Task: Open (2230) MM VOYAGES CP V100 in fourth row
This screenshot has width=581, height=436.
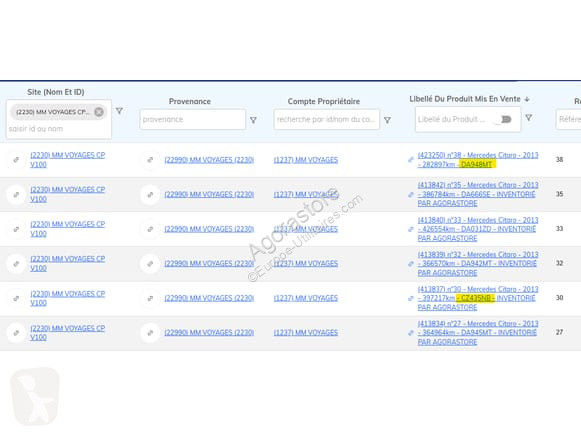Action: (68, 263)
